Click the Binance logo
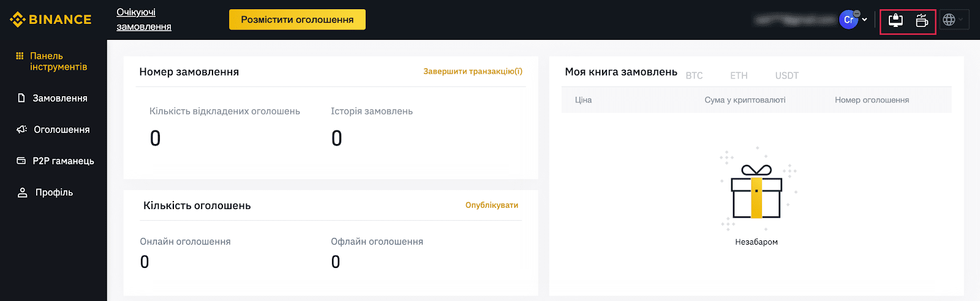The height and width of the screenshot is (301, 980). [51, 20]
